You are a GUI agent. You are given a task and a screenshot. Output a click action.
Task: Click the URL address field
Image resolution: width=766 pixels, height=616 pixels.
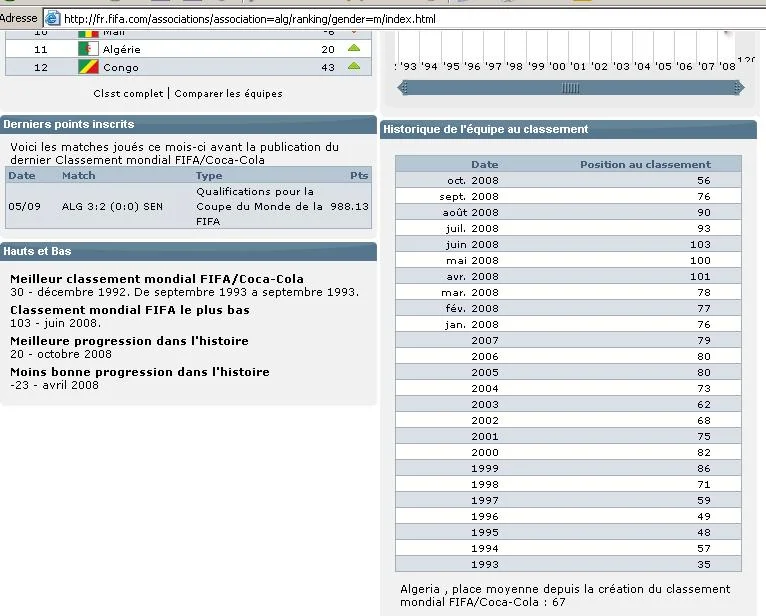(x=400, y=19)
